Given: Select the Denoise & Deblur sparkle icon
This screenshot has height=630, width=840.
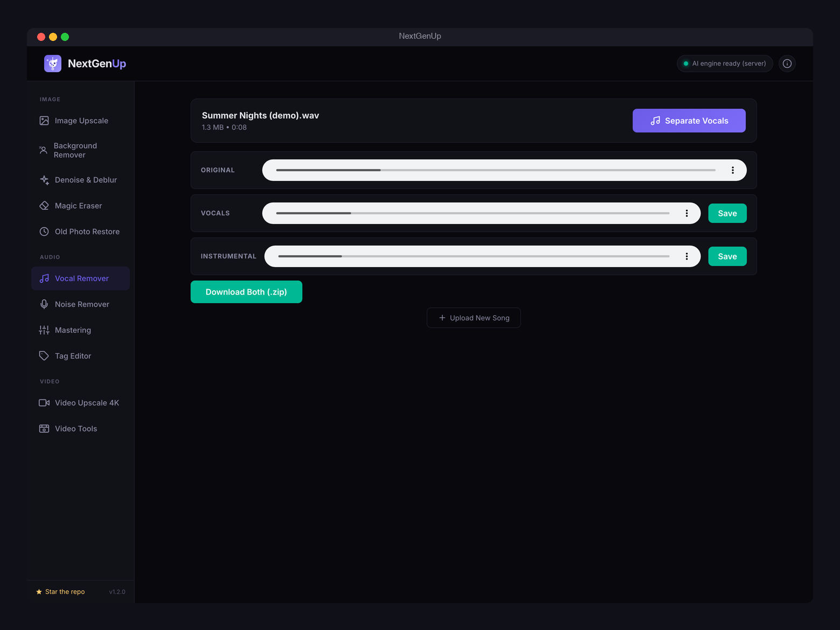Looking at the screenshot, I should click(44, 180).
